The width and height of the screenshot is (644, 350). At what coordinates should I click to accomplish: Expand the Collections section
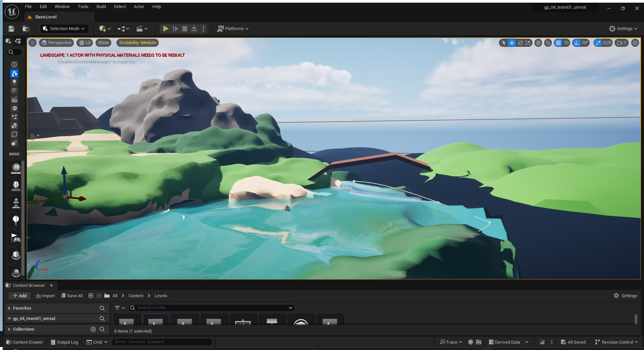9,329
